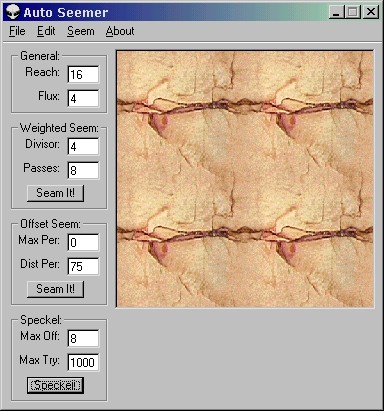Minimize the Auto Seemer window
Screen dimensions: 384x411
[x=337, y=12]
